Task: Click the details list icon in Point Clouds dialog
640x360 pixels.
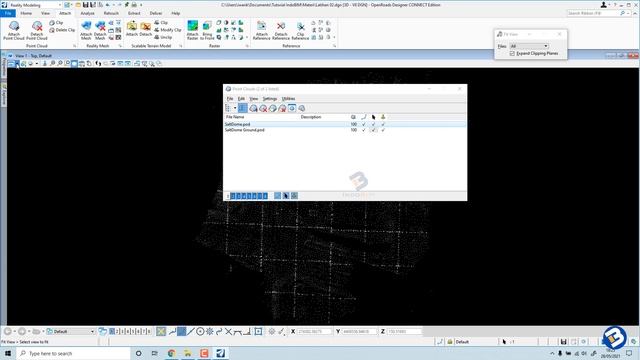Action: click(x=242, y=108)
